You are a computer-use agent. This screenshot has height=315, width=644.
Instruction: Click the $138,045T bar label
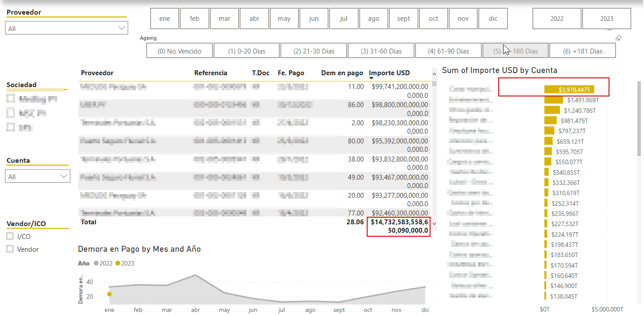(564, 296)
